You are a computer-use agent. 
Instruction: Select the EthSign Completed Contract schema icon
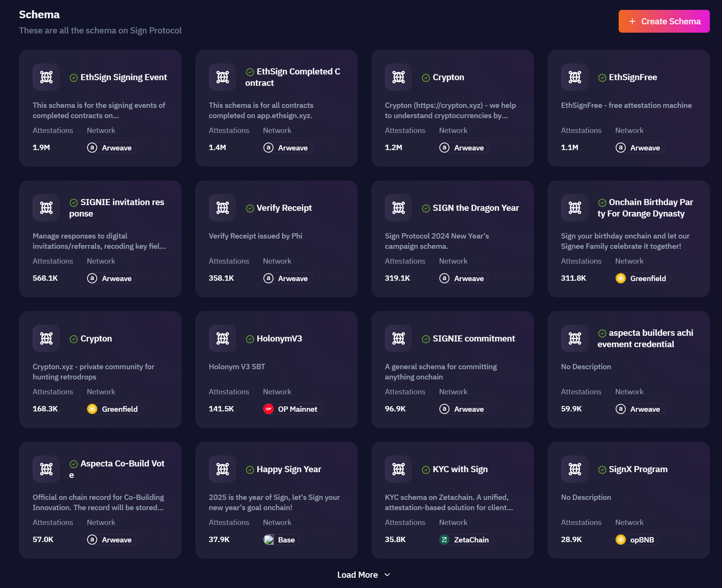(x=223, y=77)
